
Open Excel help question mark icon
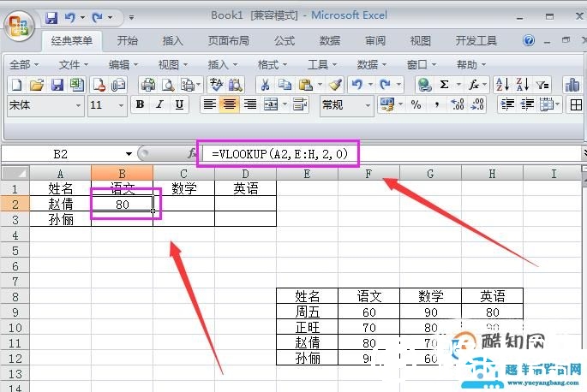point(529,40)
